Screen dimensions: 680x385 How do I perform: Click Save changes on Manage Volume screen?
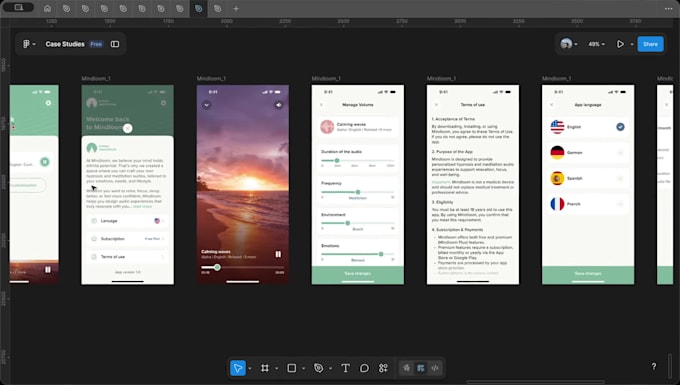[358, 274]
